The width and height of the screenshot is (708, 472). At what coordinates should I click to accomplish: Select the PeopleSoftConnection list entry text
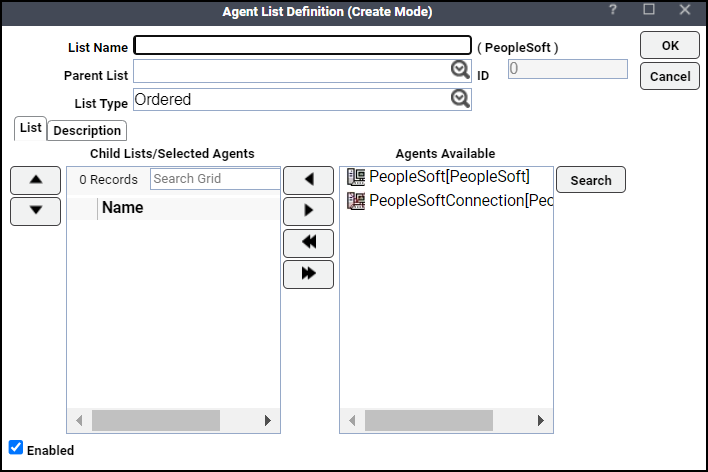tap(461, 201)
